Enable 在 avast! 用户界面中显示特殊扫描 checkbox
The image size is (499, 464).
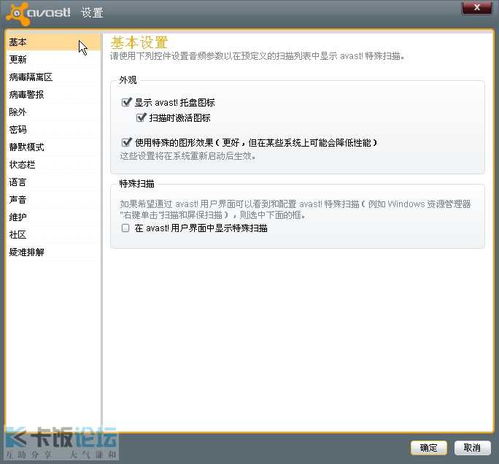click(x=126, y=228)
